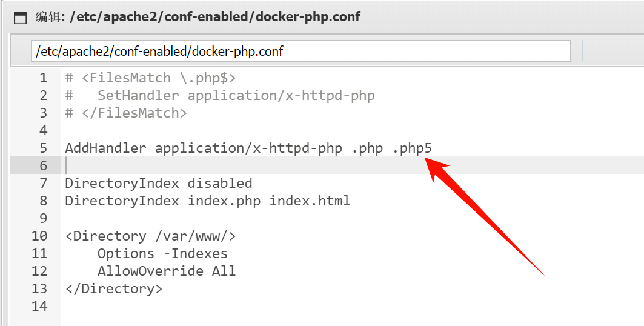The width and height of the screenshot is (644, 326).
Task: Click the AllowOverride All line
Action: 167,271
